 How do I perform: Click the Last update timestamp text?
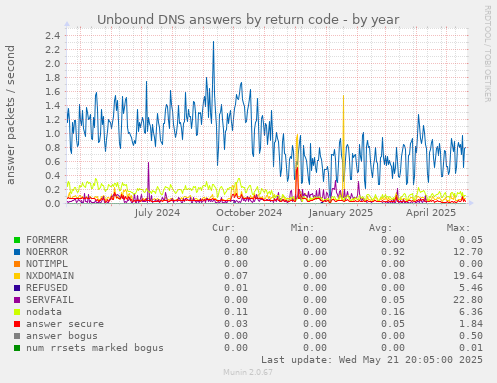(372, 360)
